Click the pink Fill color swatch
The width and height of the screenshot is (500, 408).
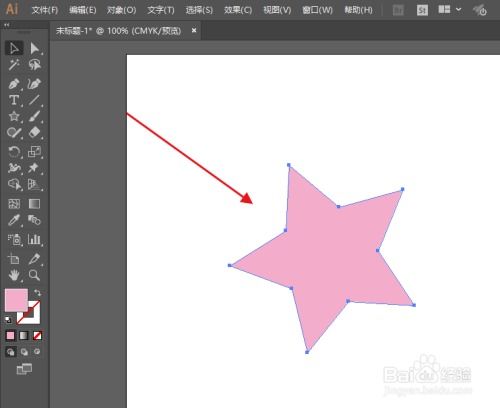click(16, 300)
